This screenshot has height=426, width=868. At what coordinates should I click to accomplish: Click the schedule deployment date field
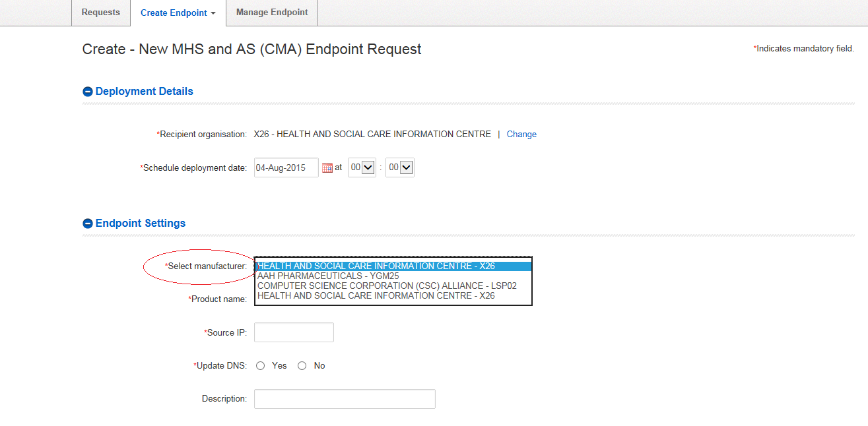286,167
